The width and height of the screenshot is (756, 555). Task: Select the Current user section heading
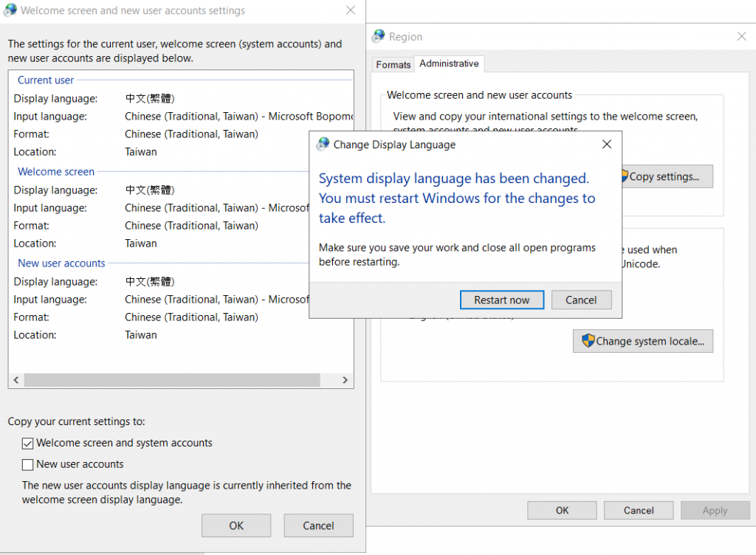[46, 80]
